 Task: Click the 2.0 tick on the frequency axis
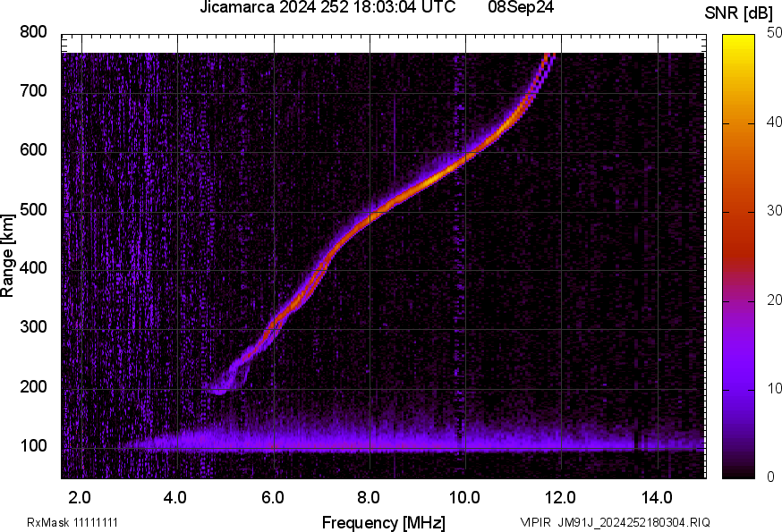click(81, 496)
